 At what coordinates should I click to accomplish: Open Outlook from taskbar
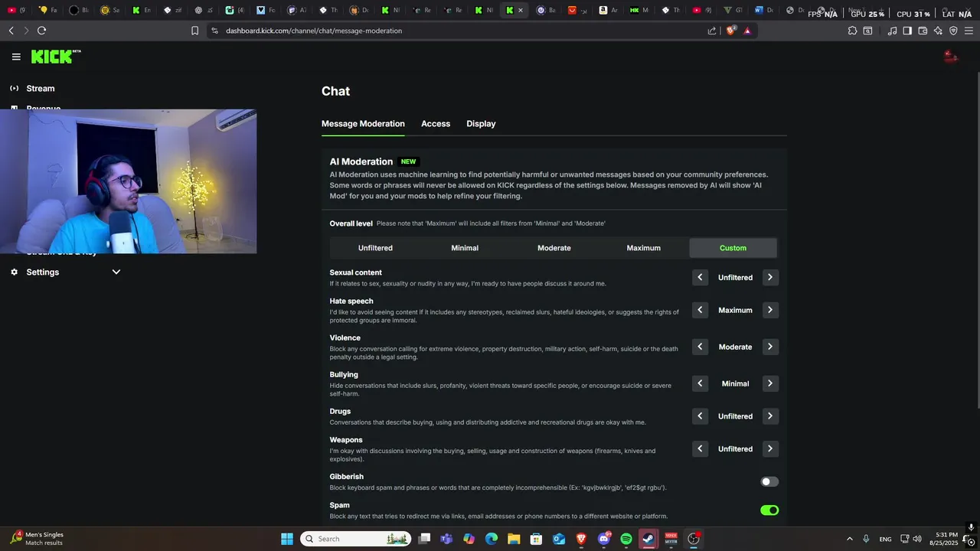(x=559, y=539)
